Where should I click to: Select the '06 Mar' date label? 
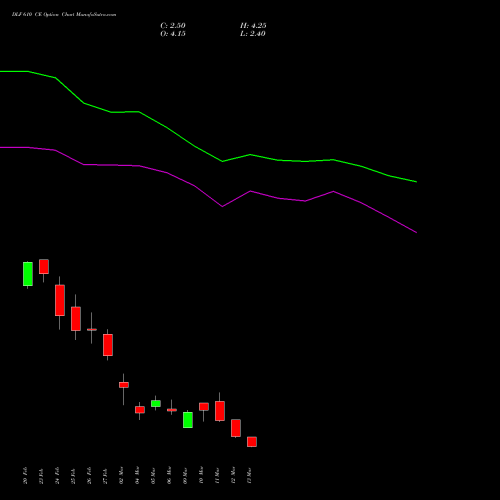pos(170,476)
